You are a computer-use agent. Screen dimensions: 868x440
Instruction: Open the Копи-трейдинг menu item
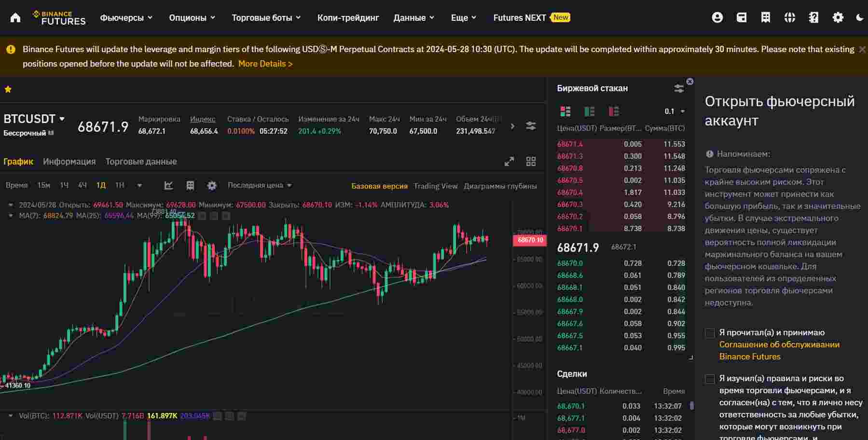pos(348,18)
